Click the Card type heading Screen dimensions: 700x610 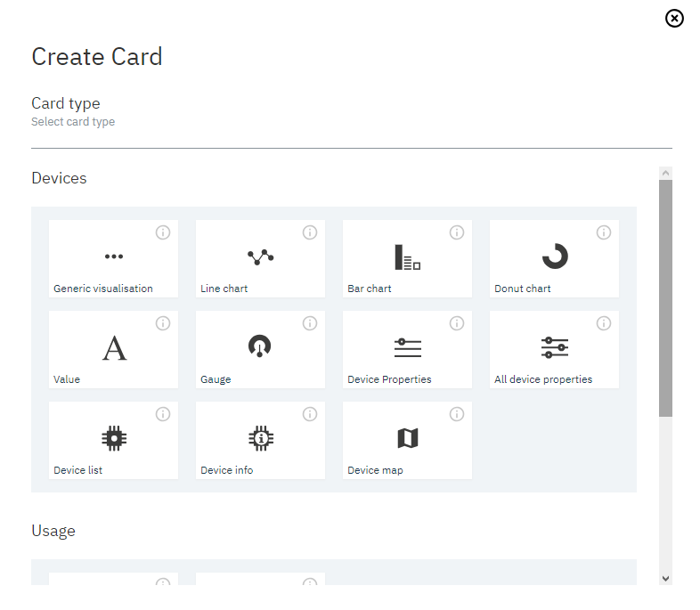click(66, 103)
